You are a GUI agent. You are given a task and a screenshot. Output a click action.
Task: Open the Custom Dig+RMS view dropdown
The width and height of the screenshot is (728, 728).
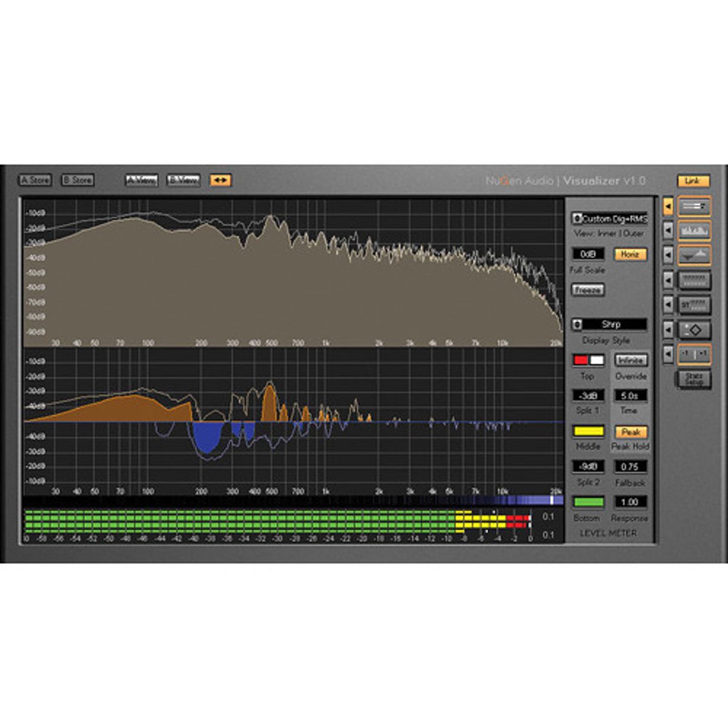tap(609, 218)
